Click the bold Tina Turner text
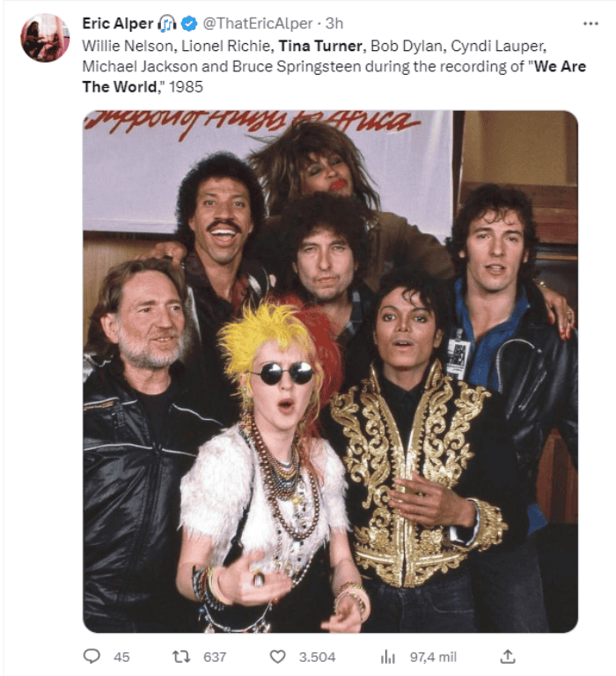This screenshot has width=616, height=676. click(x=319, y=46)
